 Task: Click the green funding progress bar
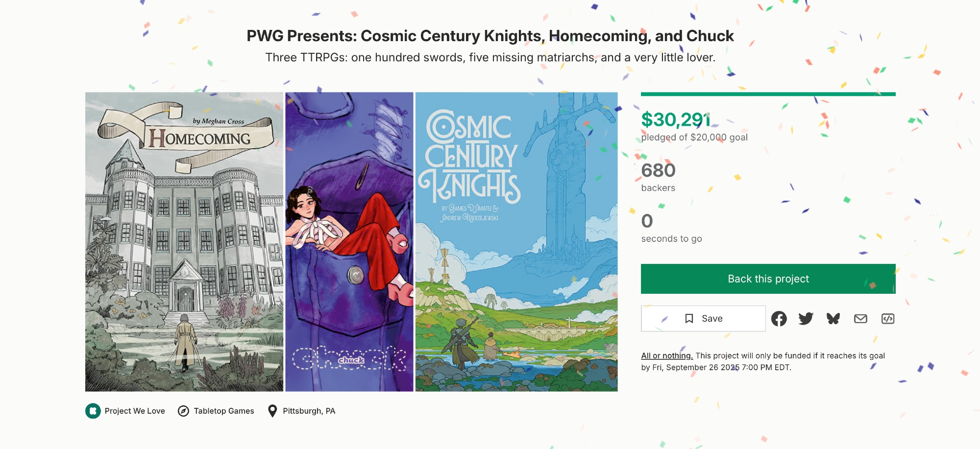pyautogui.click(x=768, y=94)
